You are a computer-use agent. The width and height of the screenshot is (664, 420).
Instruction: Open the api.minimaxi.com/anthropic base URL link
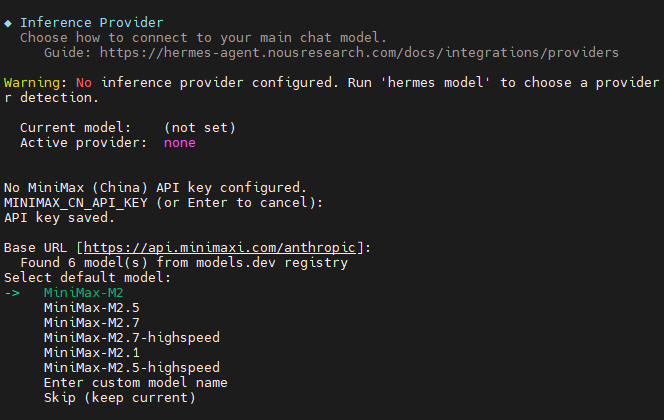tap(220, 247)
